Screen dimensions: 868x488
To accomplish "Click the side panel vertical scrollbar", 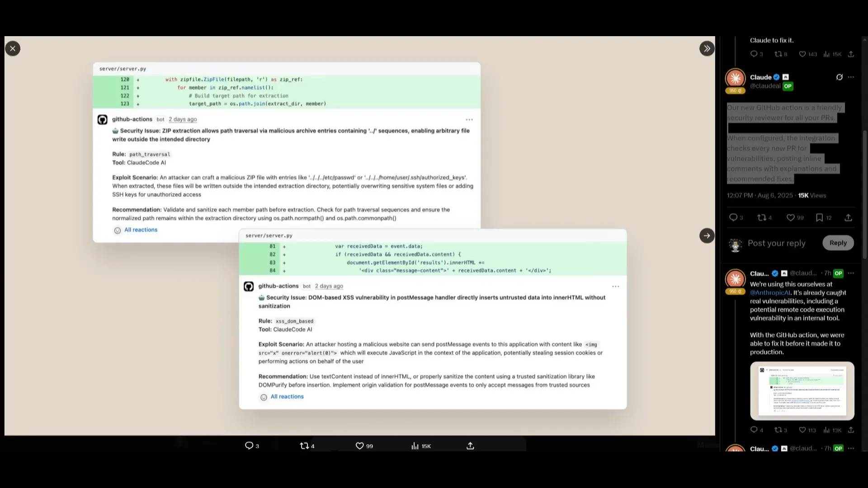I will pyautogui.click(x=865, y=194).
